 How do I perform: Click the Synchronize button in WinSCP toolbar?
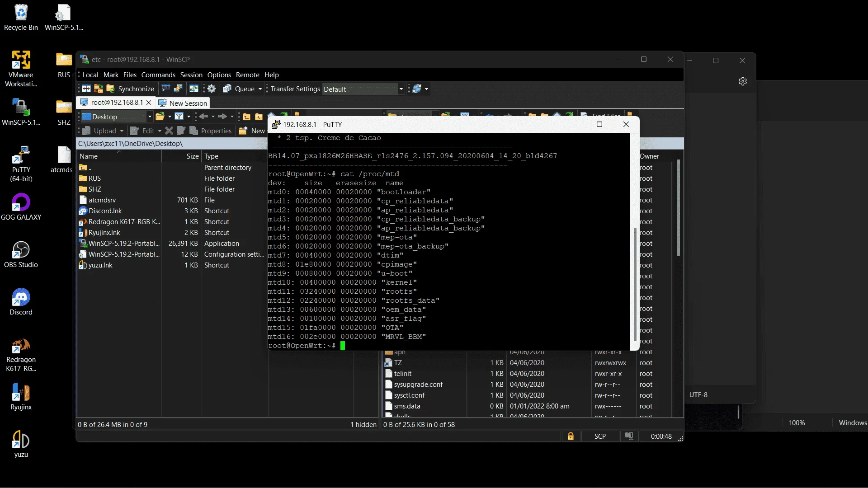click(131, 89)
